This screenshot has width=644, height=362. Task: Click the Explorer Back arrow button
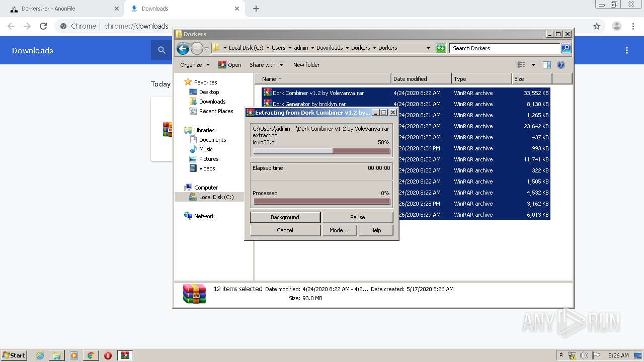(183, 48)
